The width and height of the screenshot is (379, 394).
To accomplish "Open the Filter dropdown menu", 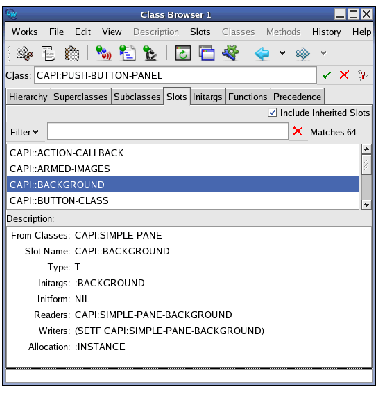I will pyautogui.click(x=24, y=132).
